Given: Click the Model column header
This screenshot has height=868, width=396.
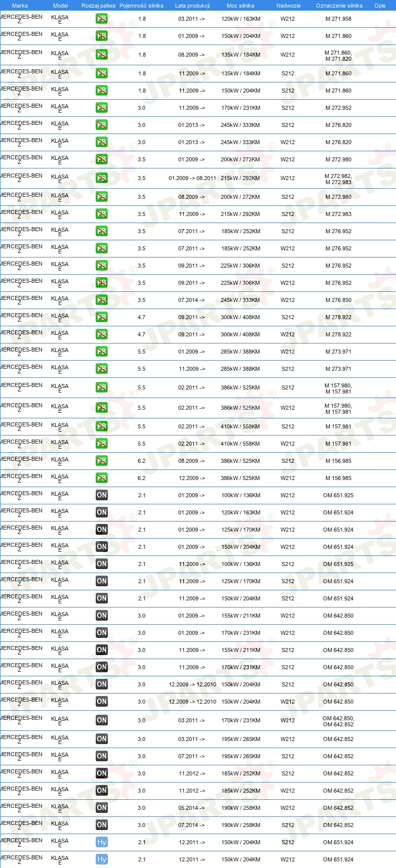Looking at the screenshot, I should point(60,6).
